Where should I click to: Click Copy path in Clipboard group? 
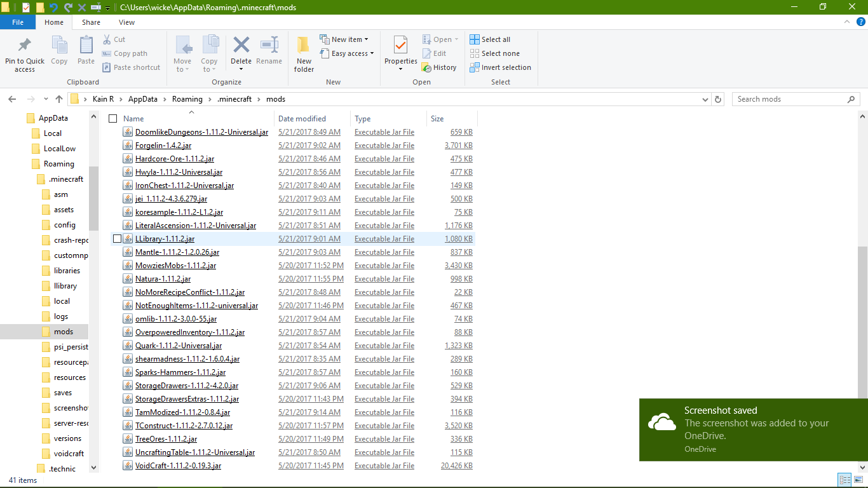[x=125, y=53]
